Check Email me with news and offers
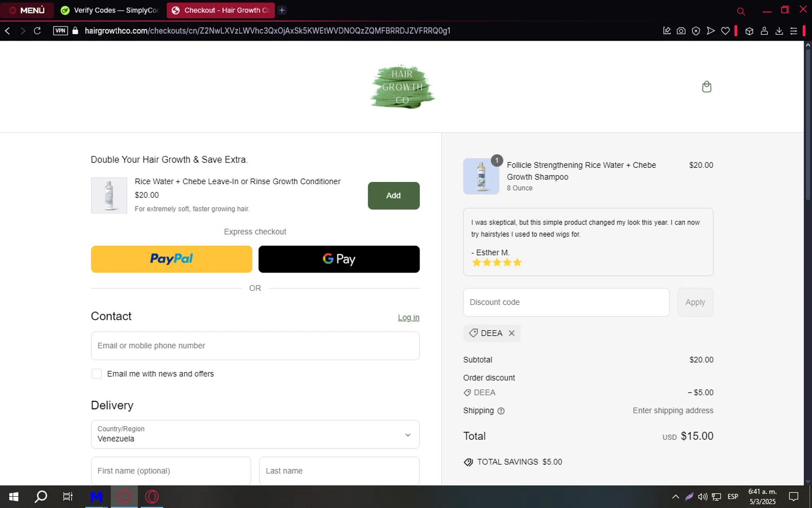The height and width of the screenshot is (508, 812). click(x=97, y=374)
